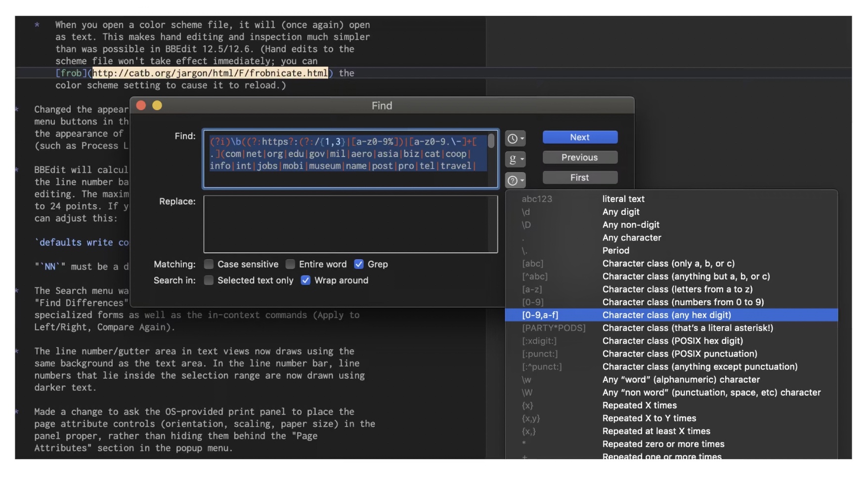Pick 'Character class (numbers from 0 to 9)'
The image size is (868, 477).
(671, 302)
